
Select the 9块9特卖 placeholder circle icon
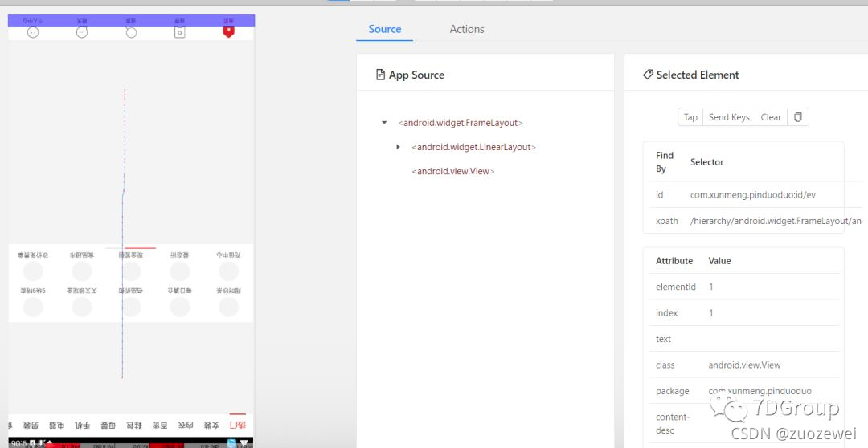click(33, 307)
